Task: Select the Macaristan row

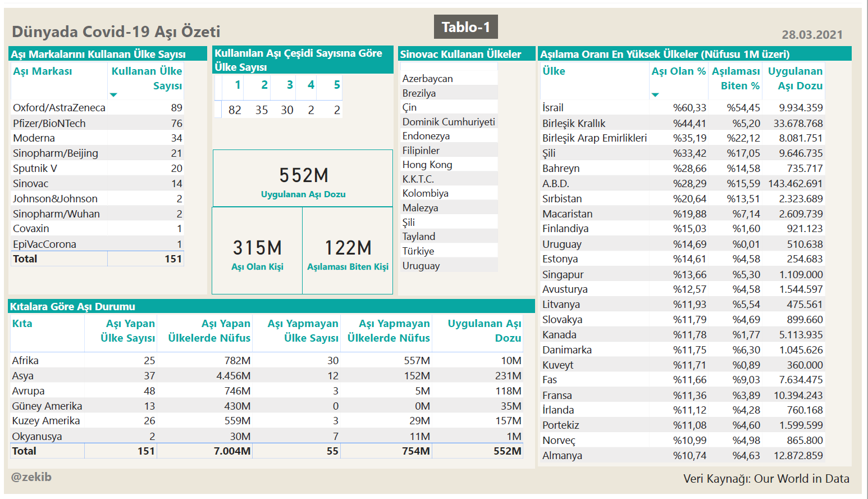Action: [683, 214]
